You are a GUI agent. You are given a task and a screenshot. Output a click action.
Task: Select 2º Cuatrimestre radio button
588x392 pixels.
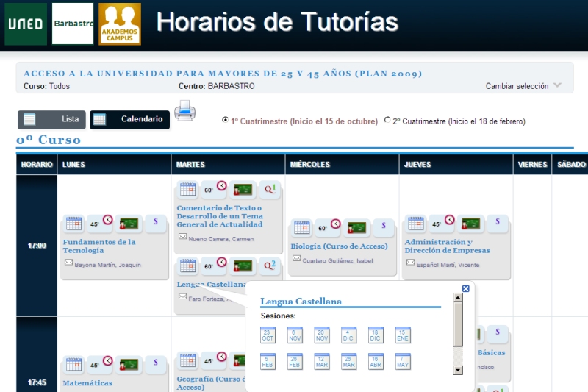[387, 121]
